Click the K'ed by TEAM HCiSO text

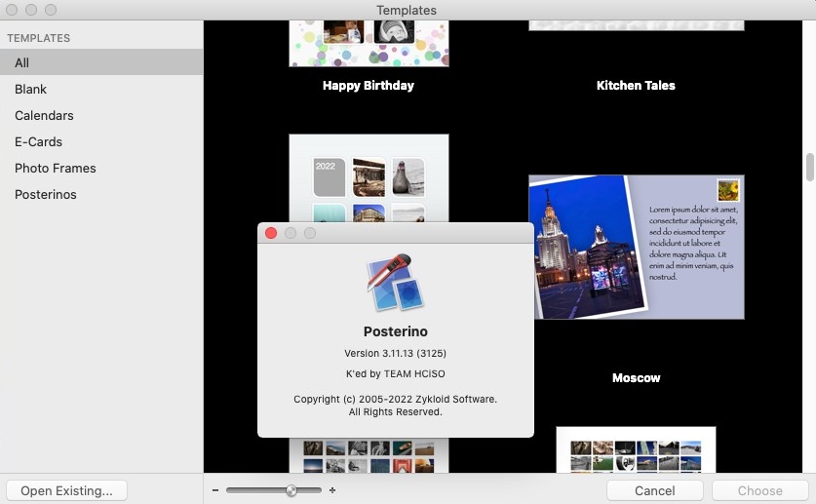396,373
